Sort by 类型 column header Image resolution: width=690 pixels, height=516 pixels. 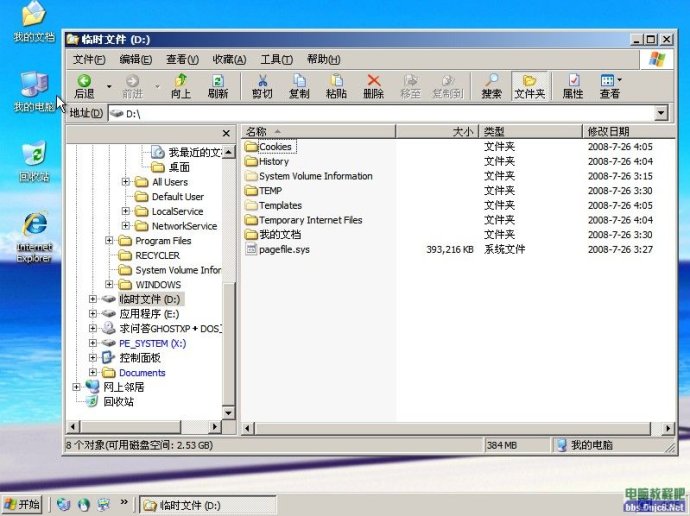[530, 131]
